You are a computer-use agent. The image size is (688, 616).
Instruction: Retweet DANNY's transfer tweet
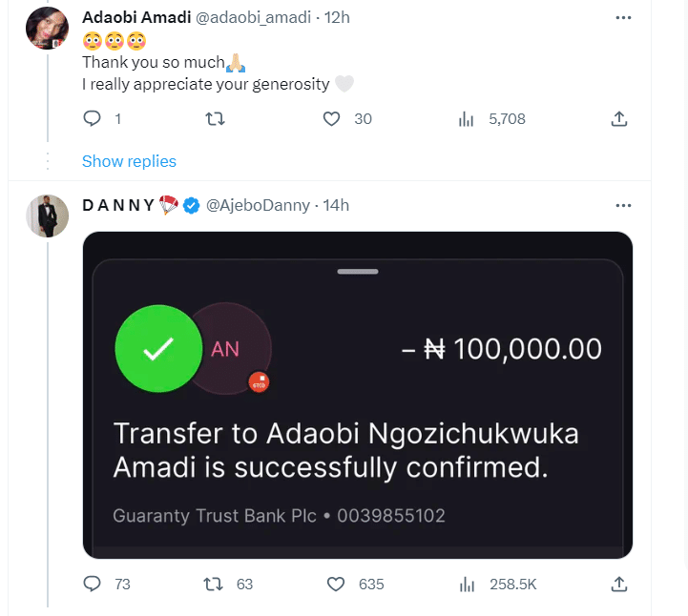point(216,584)
